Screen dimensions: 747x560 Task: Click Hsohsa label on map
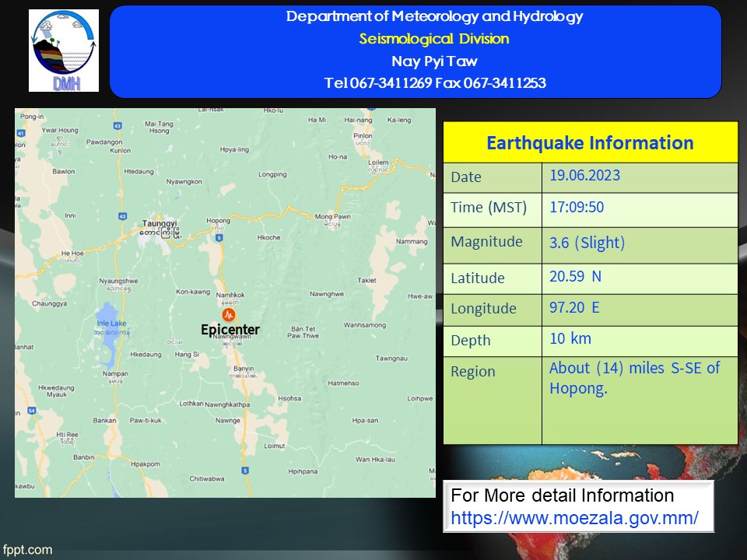pyautogui.click(x=289, y=398)
